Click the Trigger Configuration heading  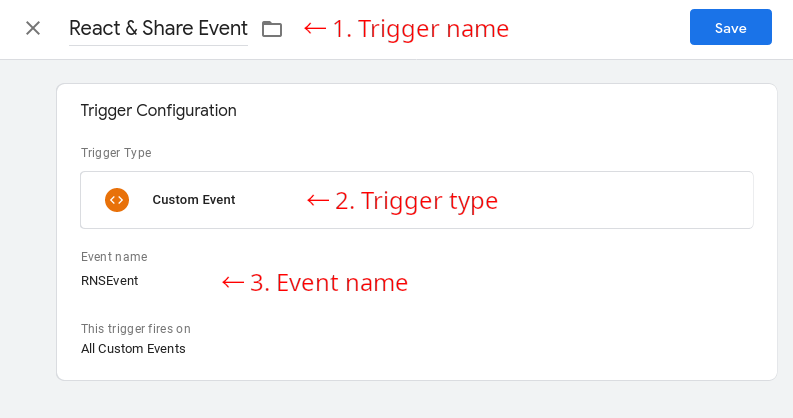158,111
